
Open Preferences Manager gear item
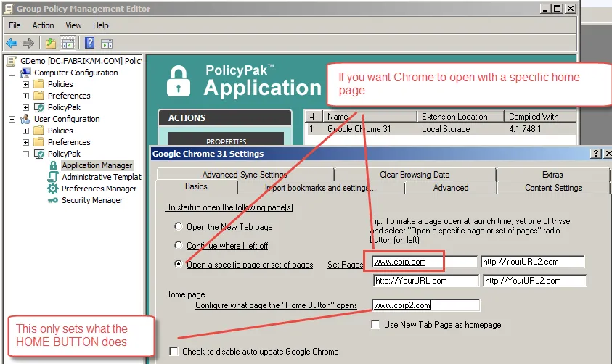point(52,189)
